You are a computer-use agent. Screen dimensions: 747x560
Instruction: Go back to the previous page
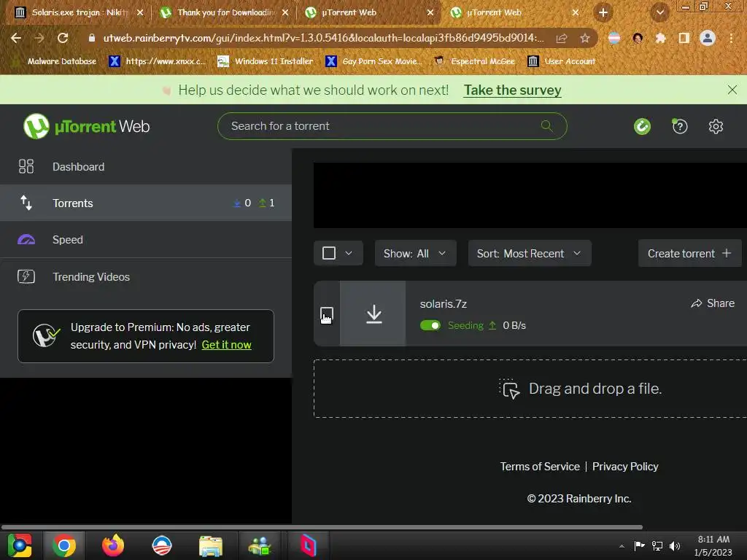pyautogui.click(x=16, y=38)
